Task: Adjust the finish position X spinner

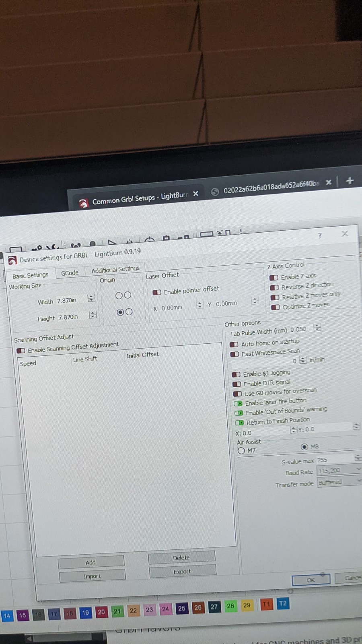Action: (x=293, y=430)
